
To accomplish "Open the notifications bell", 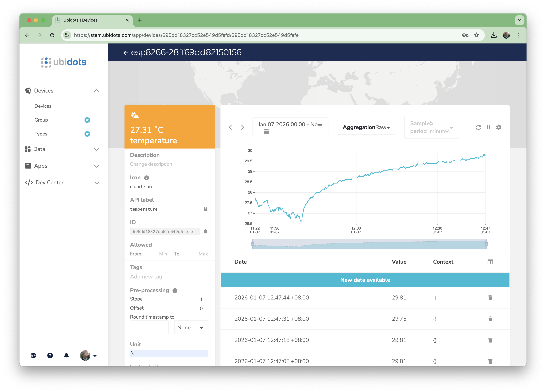I will (66, 356).
